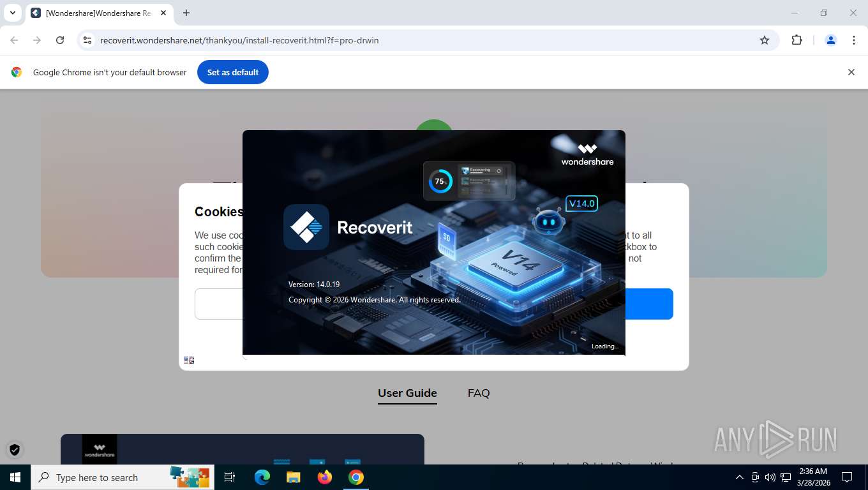Open the Windows Start menu

click(x=15, y=477)
